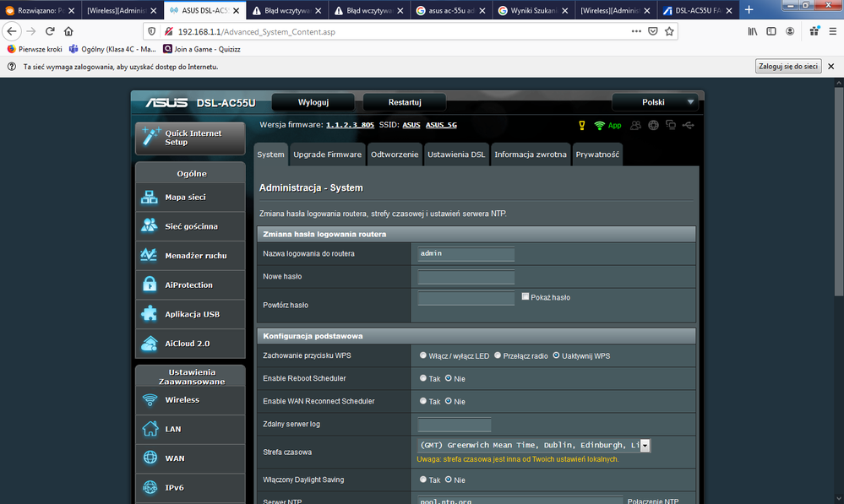Save page to Pocket icon
The image size is (844, 504).
653,31
